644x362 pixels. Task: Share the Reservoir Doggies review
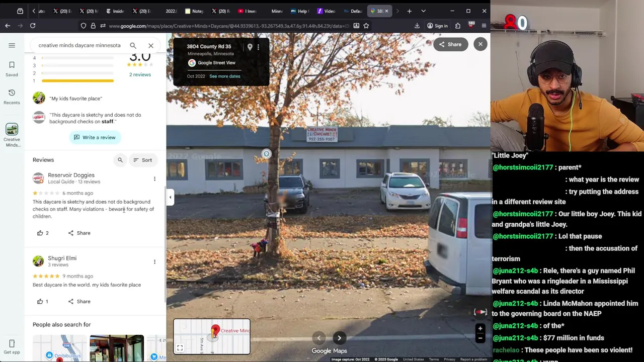tap(79, 233)
